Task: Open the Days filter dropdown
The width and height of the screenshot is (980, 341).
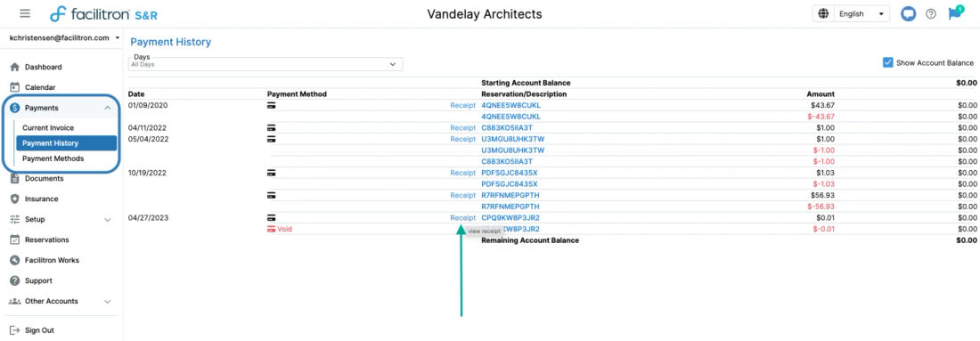Action: (x=265, y=64)
